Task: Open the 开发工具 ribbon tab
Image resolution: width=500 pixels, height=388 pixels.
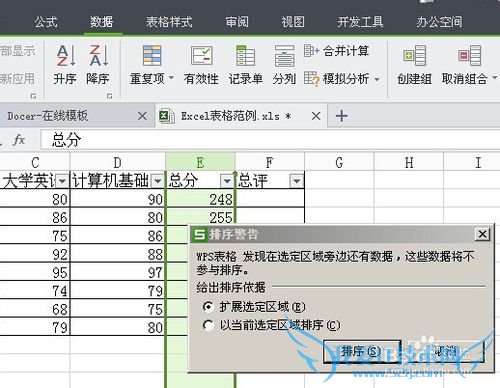Action: (360, 22)
